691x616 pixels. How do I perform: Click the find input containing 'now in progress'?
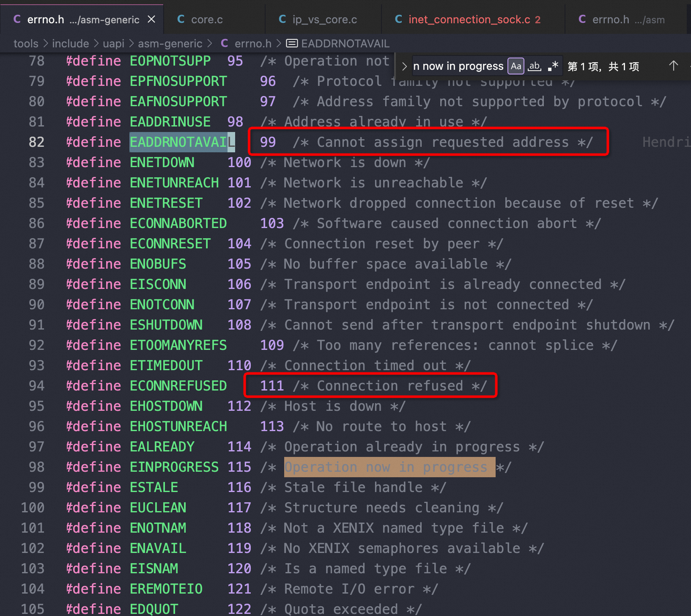coord(459,66)
